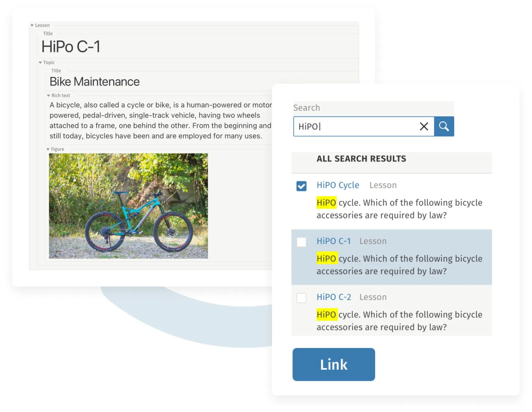Screen dimensions: 532x412
Task: Click the blue Link button
Action: tap(334, 365)
